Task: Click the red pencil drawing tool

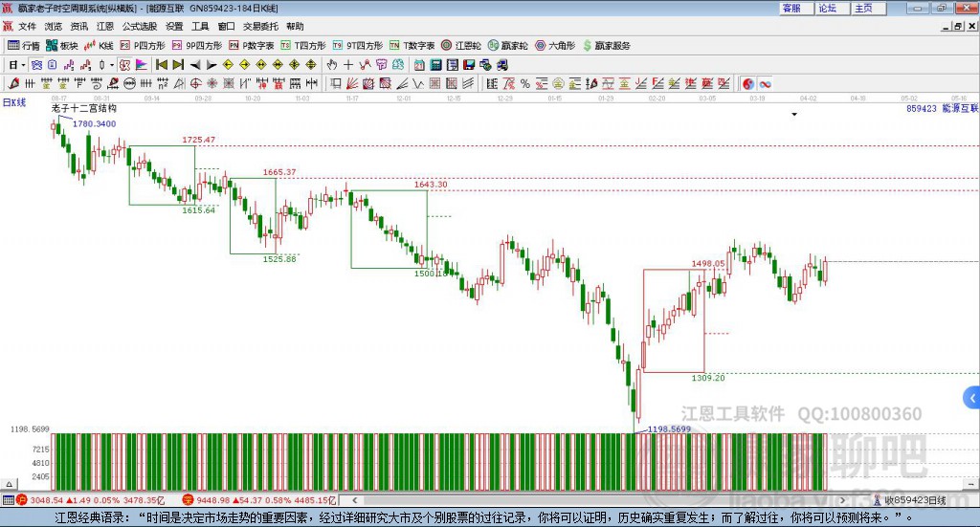Action: pos(13,83)
